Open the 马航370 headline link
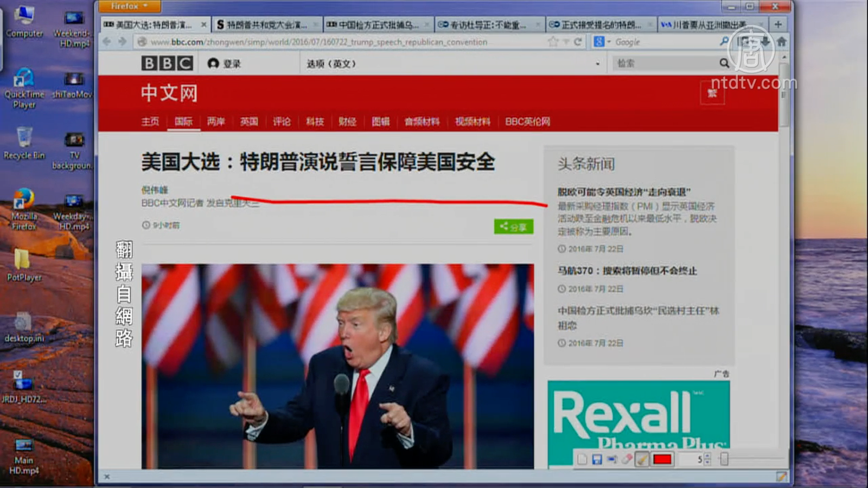 click(627, 271)
